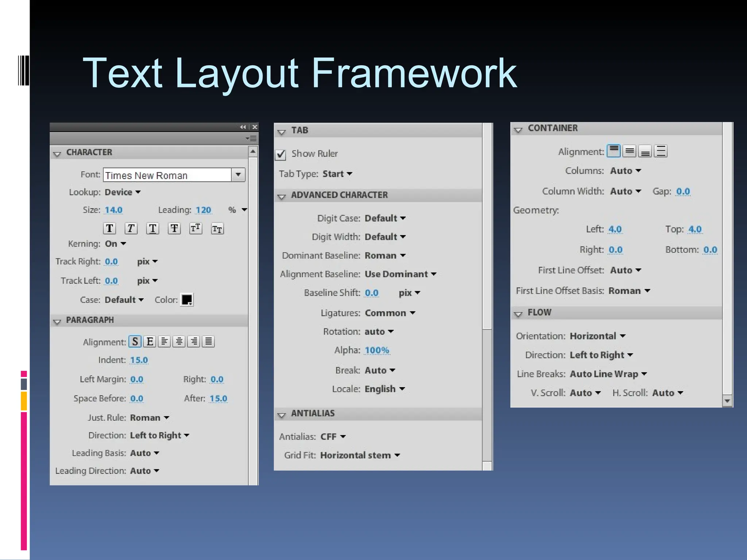The width and height of the screenshot is (747, 560).
Task: Select paragraph align left icon
Action: point(165,342)
